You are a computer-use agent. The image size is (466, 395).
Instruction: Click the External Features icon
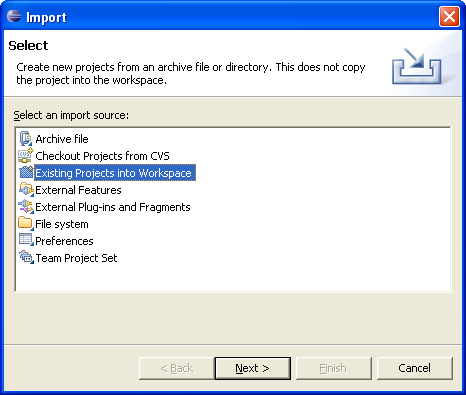[x=26, y=190]
